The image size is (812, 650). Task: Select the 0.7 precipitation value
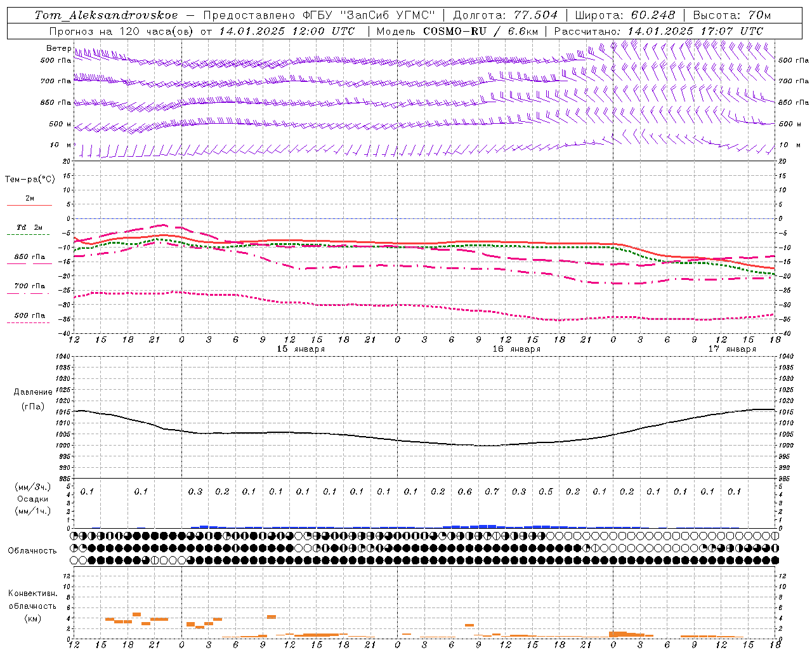tap(492, 492)
